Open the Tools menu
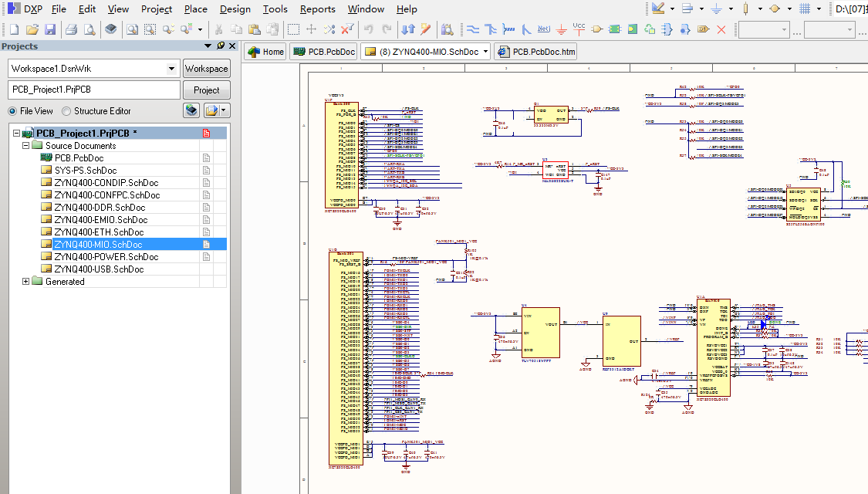This screenshot has height=494, width=868. [x=275, y=8]
